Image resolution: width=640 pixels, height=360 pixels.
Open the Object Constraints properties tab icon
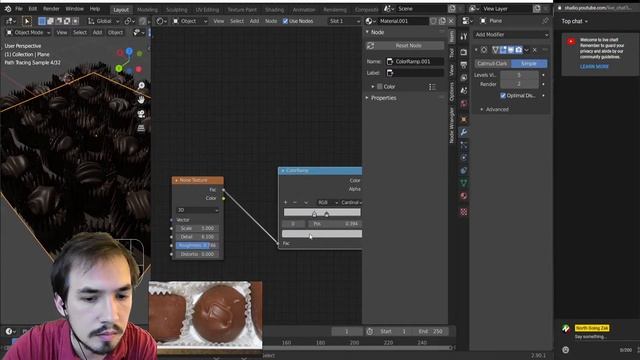coord(464,170)
